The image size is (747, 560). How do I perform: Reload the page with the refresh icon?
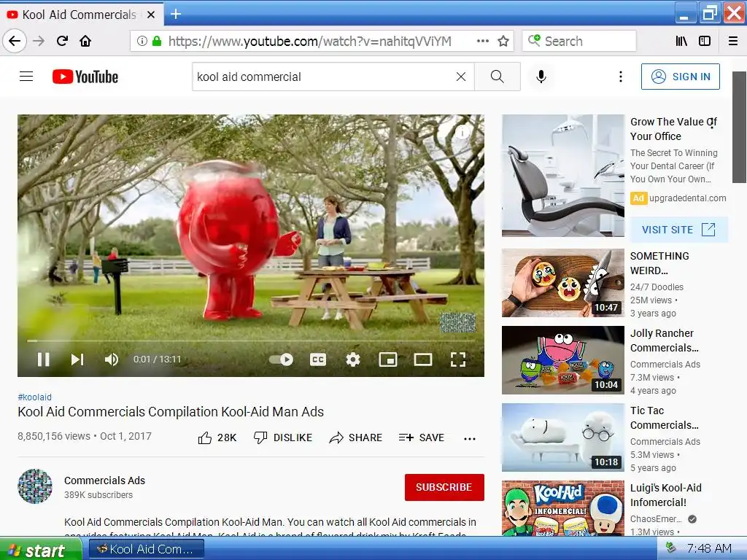pyautogui.click(x=62, y=41)
